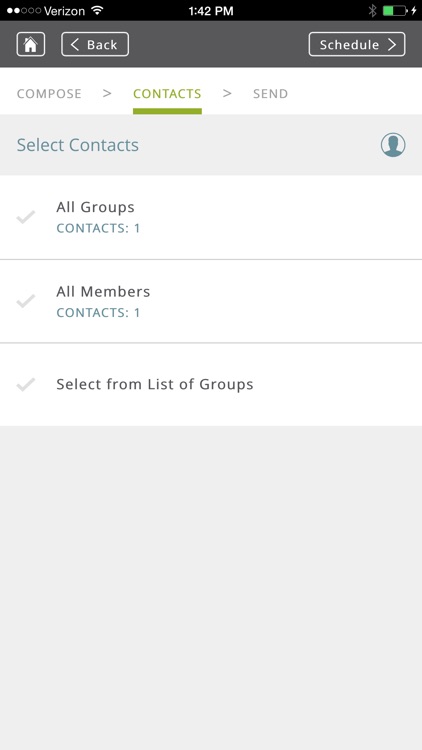Open the Schedule button
Image resolution: width=422 pixels, height=750 pixels.
[x=357, y=44]
